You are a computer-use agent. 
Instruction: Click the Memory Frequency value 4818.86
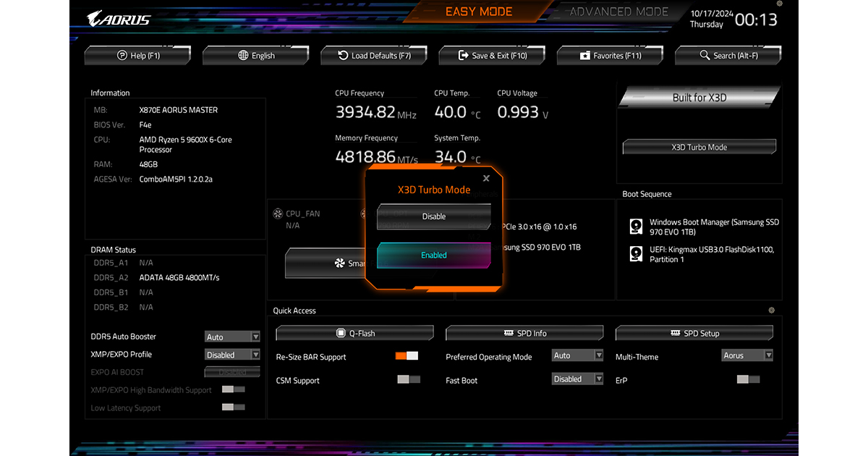point(365,157)
